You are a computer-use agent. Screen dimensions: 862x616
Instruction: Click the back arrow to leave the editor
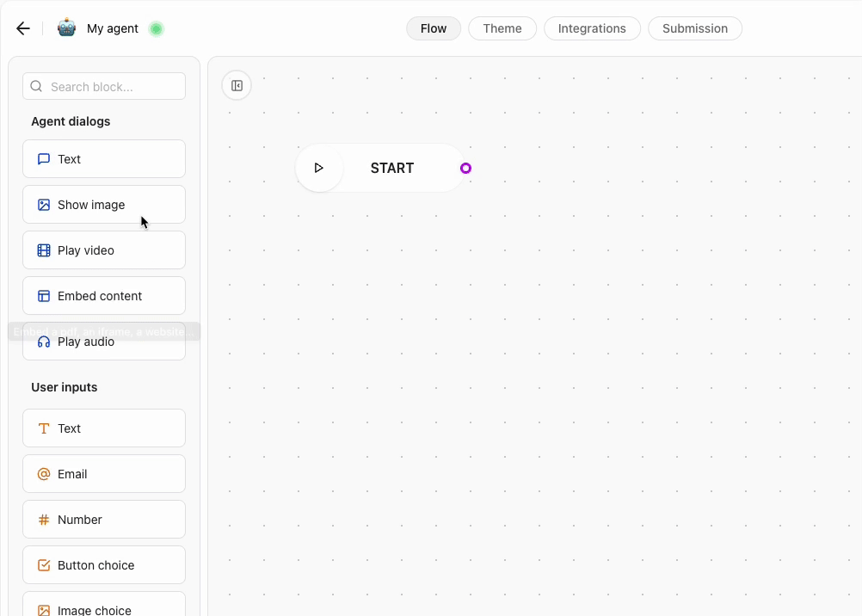tap(22, 28)
